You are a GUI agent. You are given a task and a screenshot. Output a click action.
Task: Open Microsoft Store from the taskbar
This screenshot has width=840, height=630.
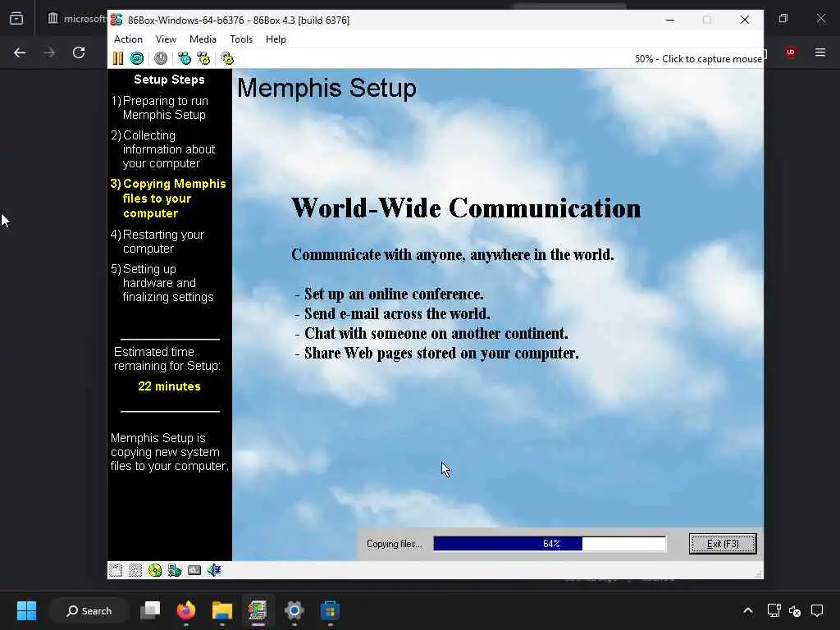(330, 610)
